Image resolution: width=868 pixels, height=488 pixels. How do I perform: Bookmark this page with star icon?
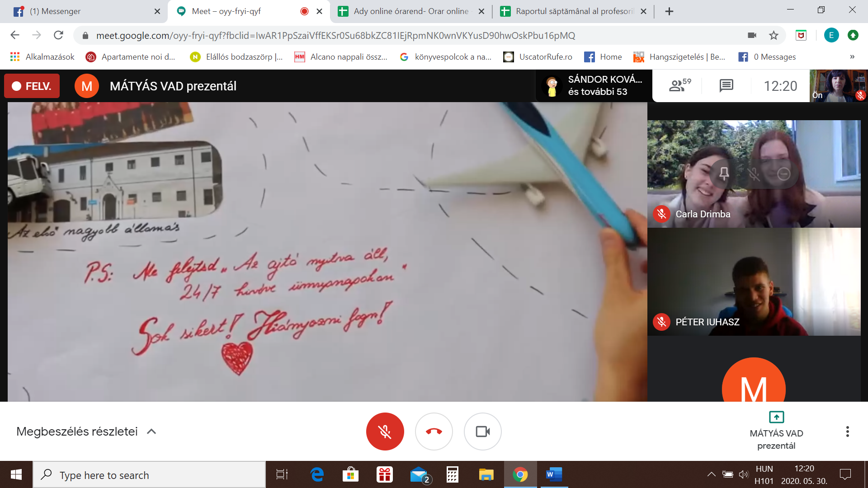[774, 35]
